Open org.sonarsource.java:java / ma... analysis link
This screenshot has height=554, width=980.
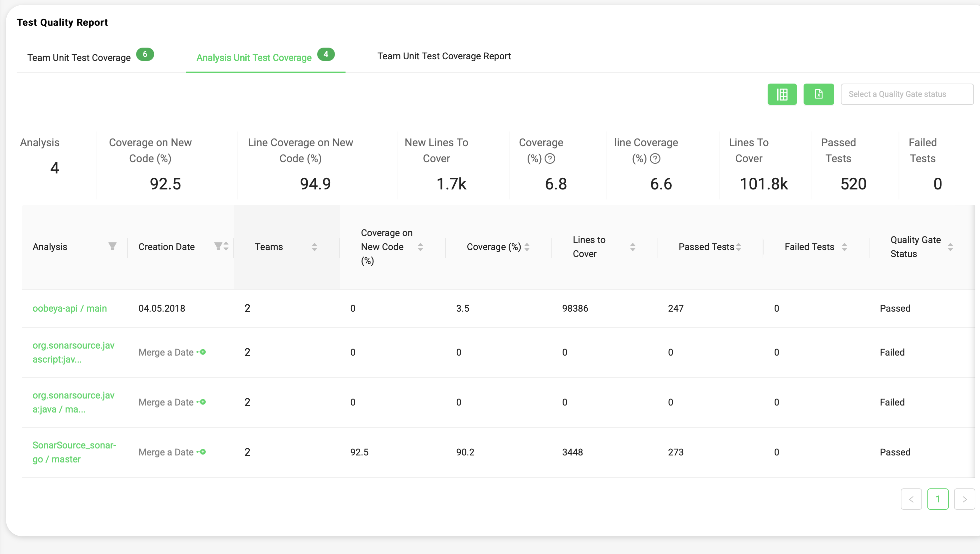point(73,402)
